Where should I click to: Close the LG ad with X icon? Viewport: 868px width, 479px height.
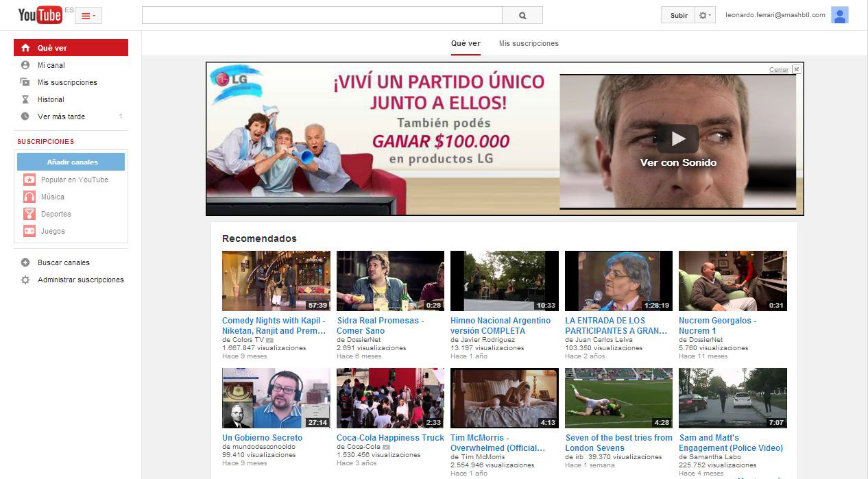point(796,69)
